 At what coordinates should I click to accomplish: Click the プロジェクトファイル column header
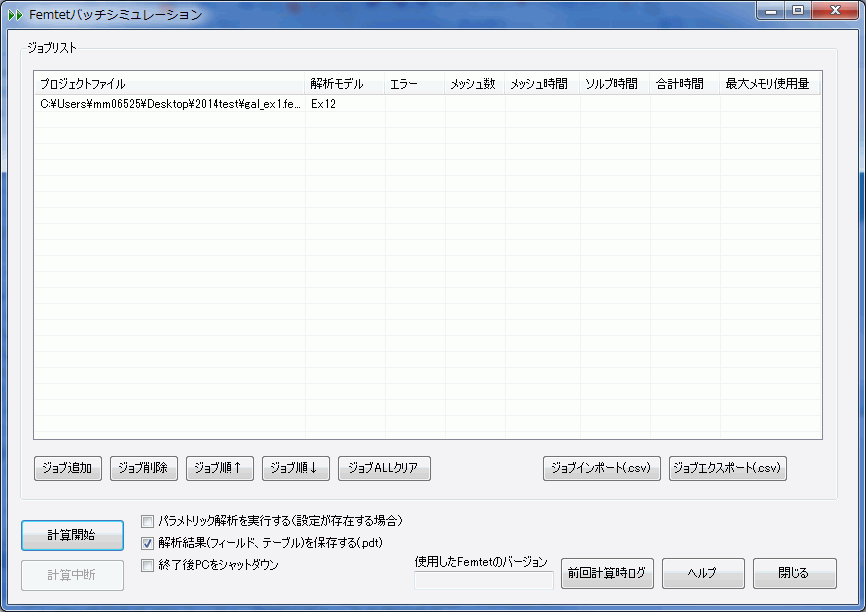170,84
